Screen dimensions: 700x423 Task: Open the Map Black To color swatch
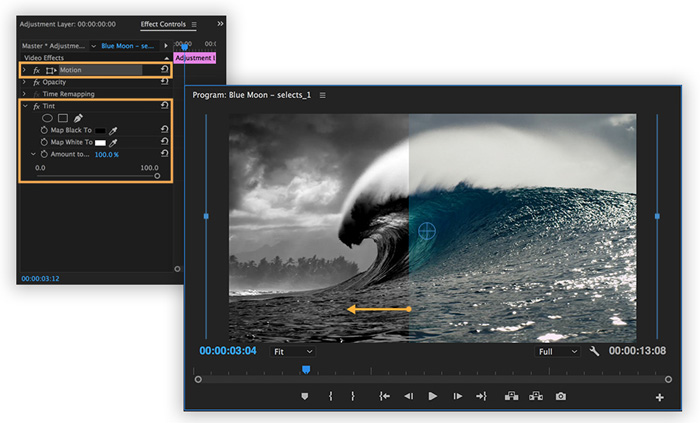click(x=100, y=131)
